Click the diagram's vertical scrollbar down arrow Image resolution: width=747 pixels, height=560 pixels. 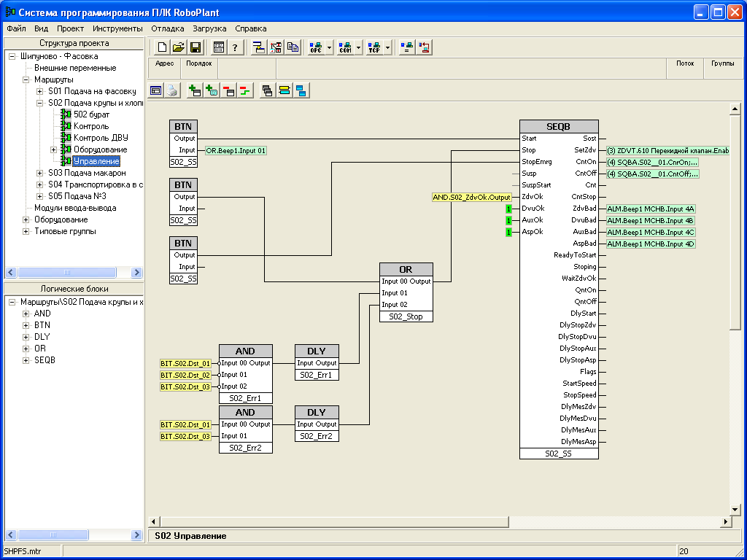(735, 509)
